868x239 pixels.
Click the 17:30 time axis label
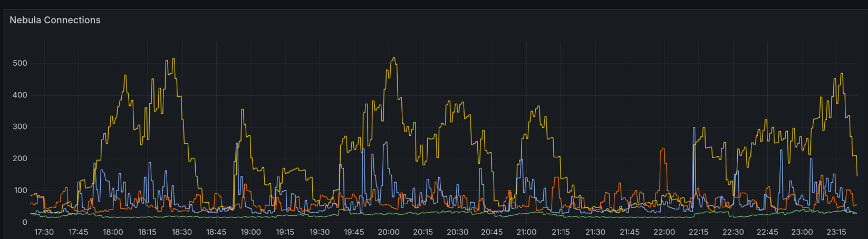(44, 232)
